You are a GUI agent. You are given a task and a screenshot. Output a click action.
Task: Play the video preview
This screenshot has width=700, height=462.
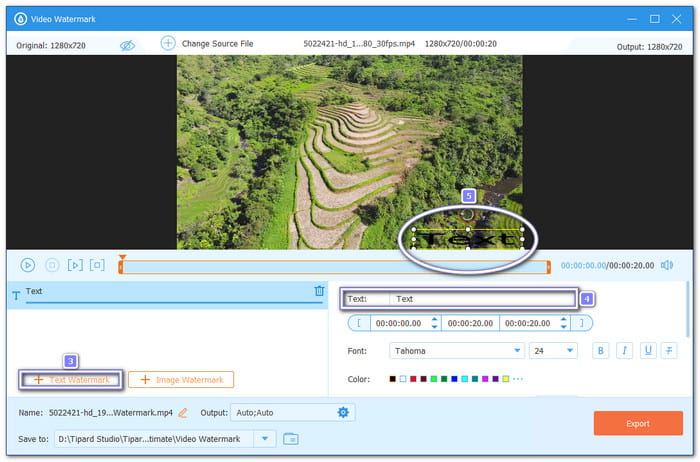coord(28,265)
